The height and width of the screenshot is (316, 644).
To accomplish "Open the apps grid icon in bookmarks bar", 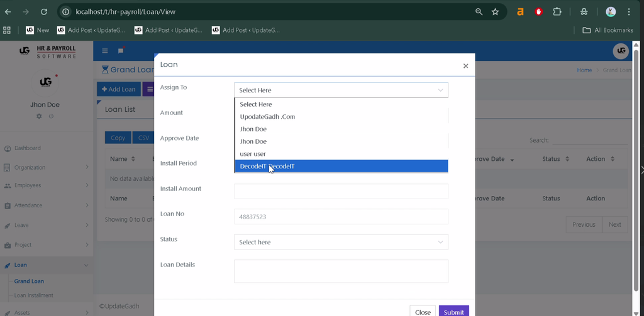I will pyautogui.click(x=6, y=30).
